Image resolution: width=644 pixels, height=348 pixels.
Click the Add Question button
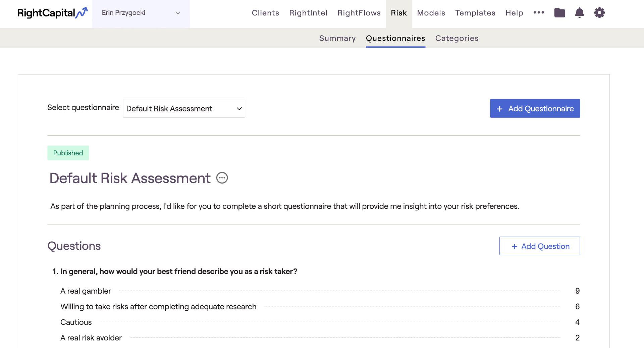pos(539,246)
